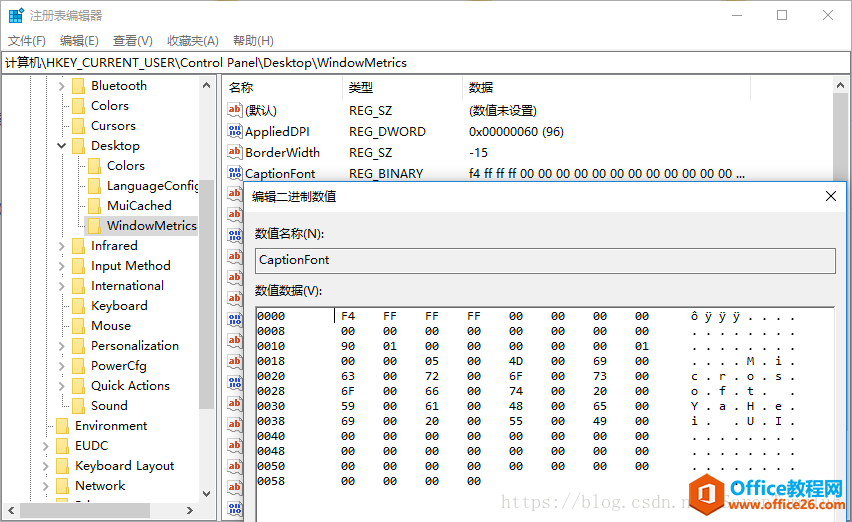Click the Registry Editor app icon in title bar

(x=16, y=16)
